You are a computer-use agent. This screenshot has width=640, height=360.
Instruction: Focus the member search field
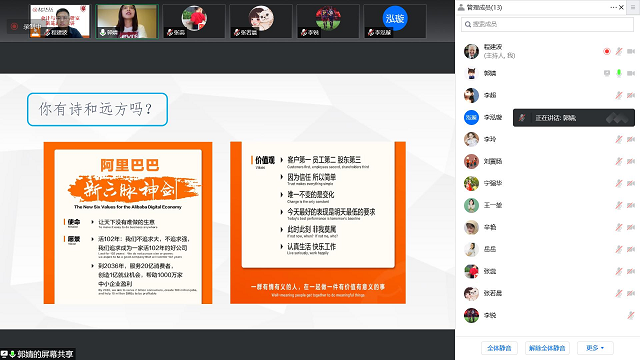click(547, 24)
